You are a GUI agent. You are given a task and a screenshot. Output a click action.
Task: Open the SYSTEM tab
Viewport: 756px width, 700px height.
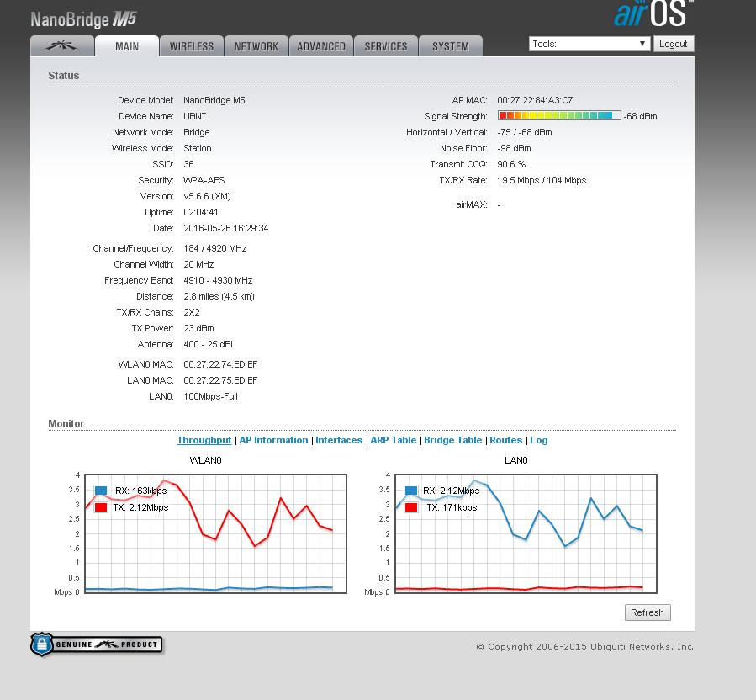451,46
